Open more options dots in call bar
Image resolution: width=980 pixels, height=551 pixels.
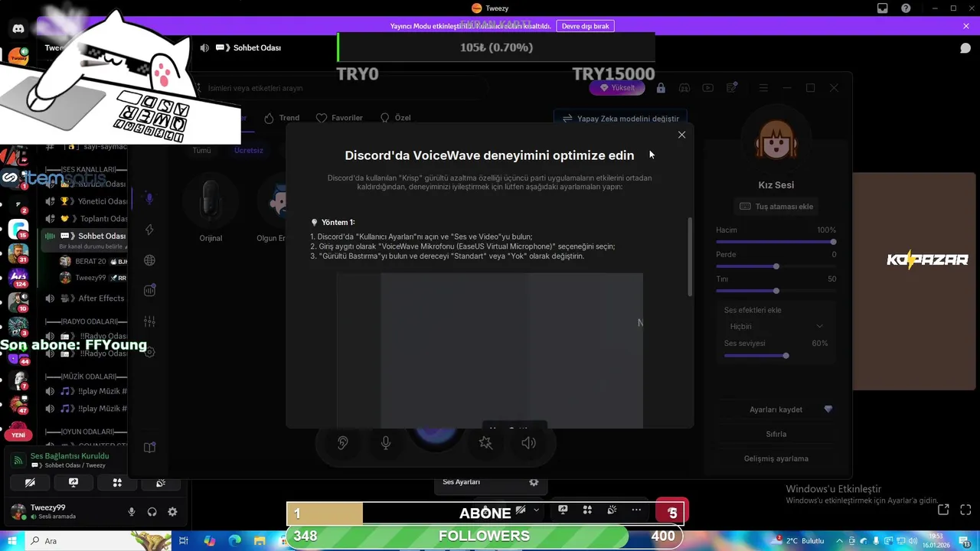click(636, 510)
